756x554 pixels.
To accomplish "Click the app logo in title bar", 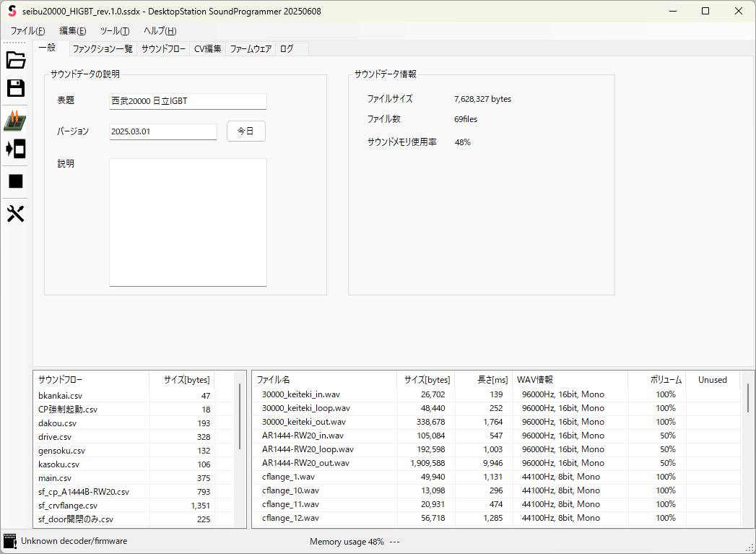I will (12, 11).
